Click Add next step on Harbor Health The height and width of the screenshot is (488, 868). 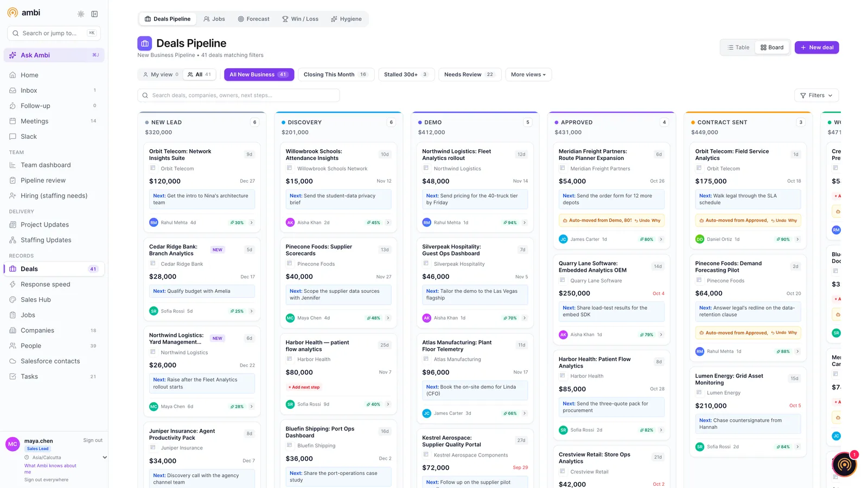304,387
